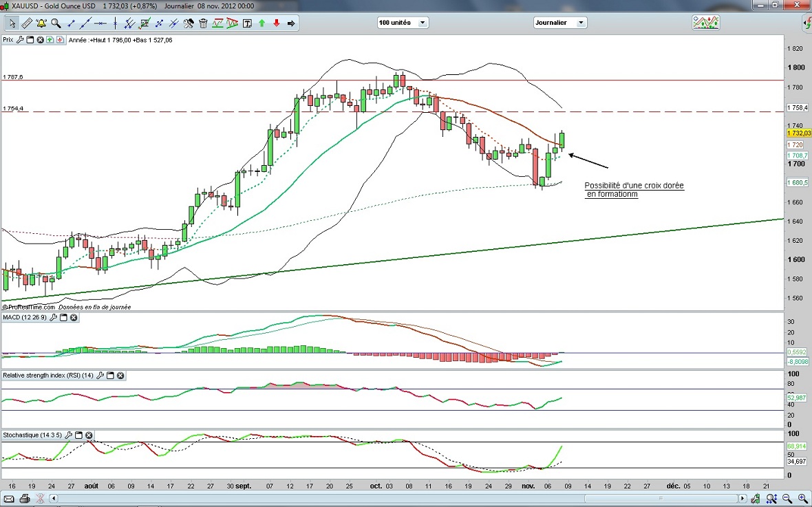Image resolution: width=812 pixels, height=507 pixels.
Task: Select the horizontal line drawing tool
Action: coord(100,23)
